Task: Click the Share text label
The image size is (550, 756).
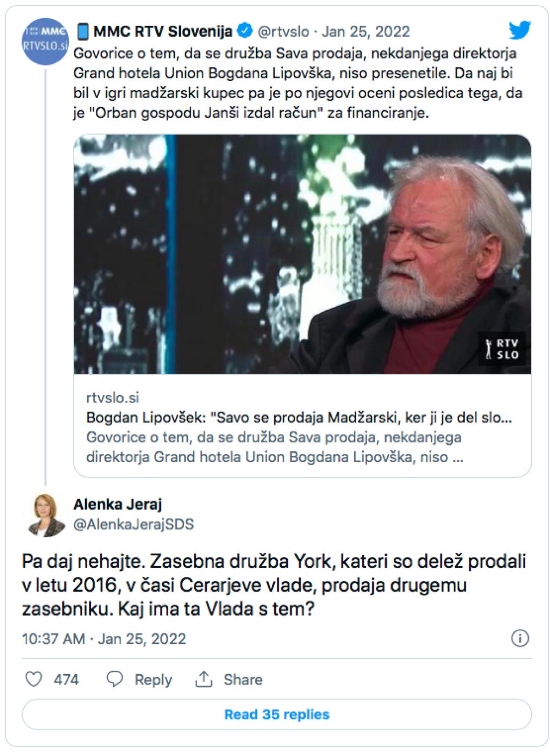Action: tap(243, 679)
